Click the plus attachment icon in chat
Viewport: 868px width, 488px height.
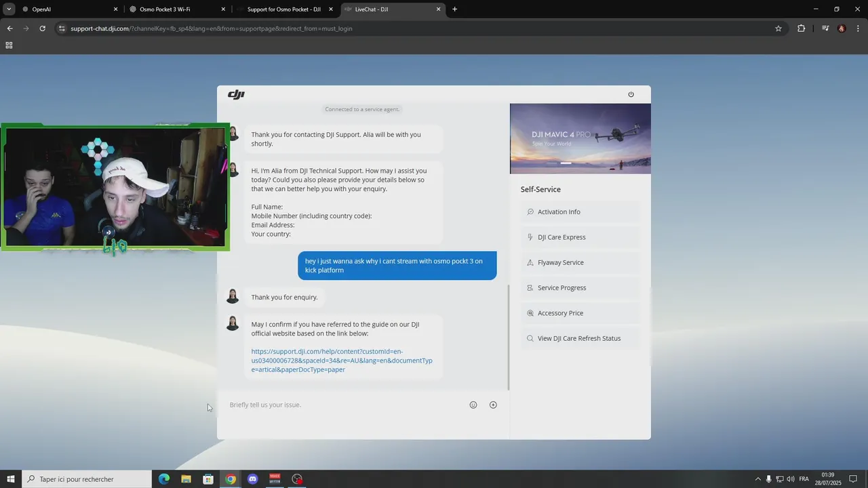[493, 405]
